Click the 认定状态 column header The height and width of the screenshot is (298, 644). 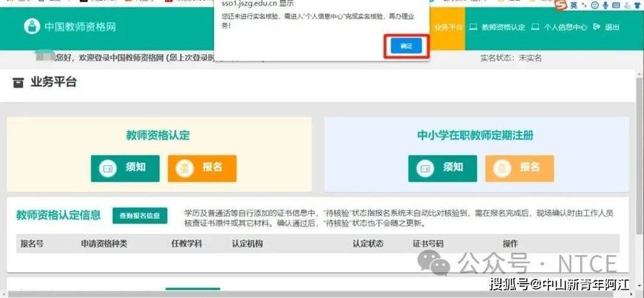pyautogui.click(x=368, y=243)
